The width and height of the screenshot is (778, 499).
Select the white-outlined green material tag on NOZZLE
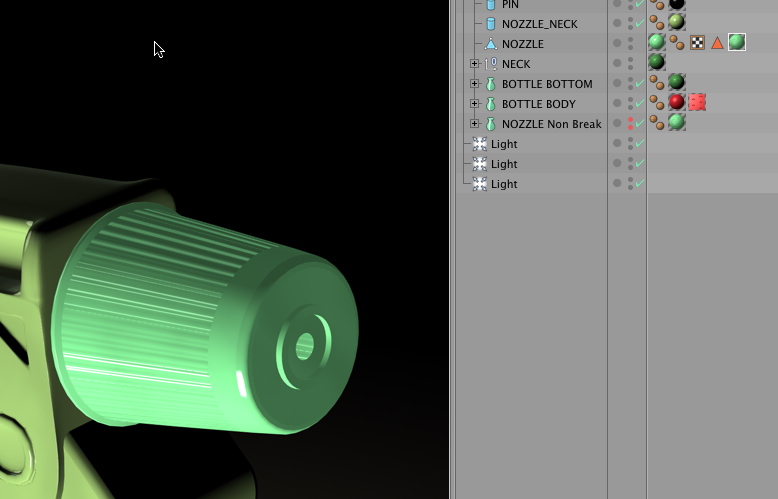(x=737, y=42)
